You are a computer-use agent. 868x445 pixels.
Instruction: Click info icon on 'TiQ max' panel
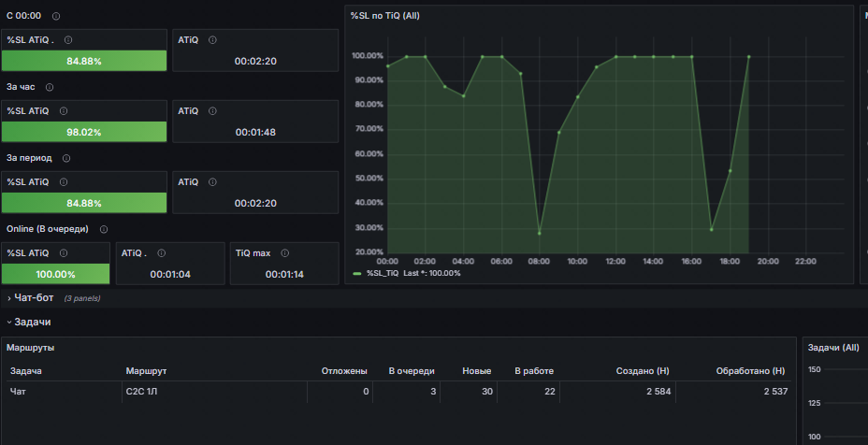(x=284, y=253)
